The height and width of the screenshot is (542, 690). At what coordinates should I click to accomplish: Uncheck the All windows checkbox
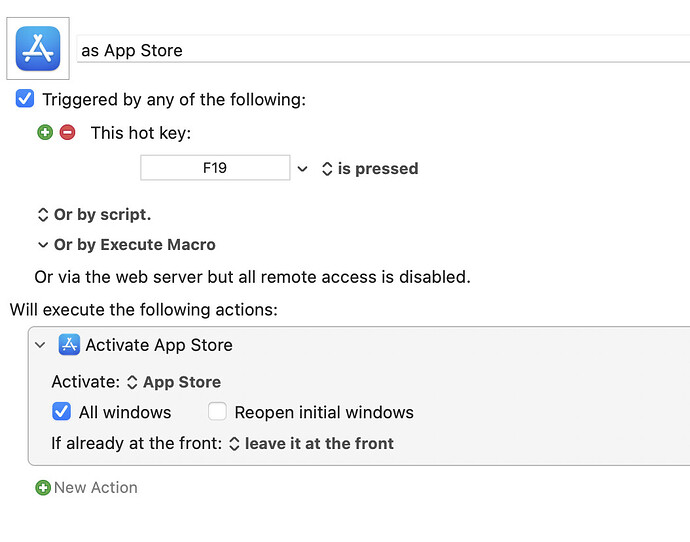[x=61, y=412]
